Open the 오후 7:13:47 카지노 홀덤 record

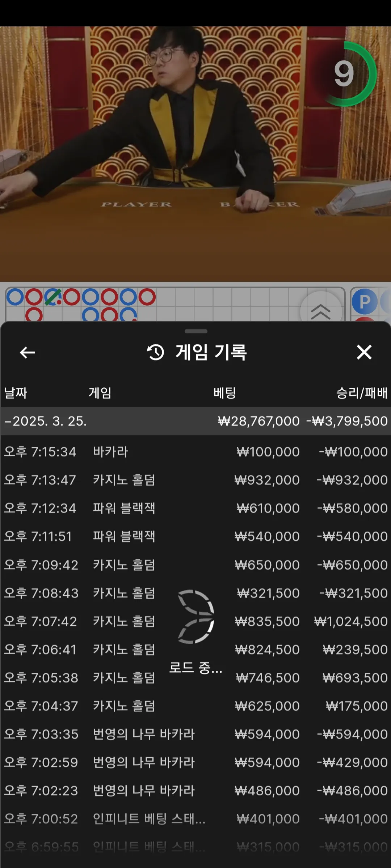[x=195, y=480]
